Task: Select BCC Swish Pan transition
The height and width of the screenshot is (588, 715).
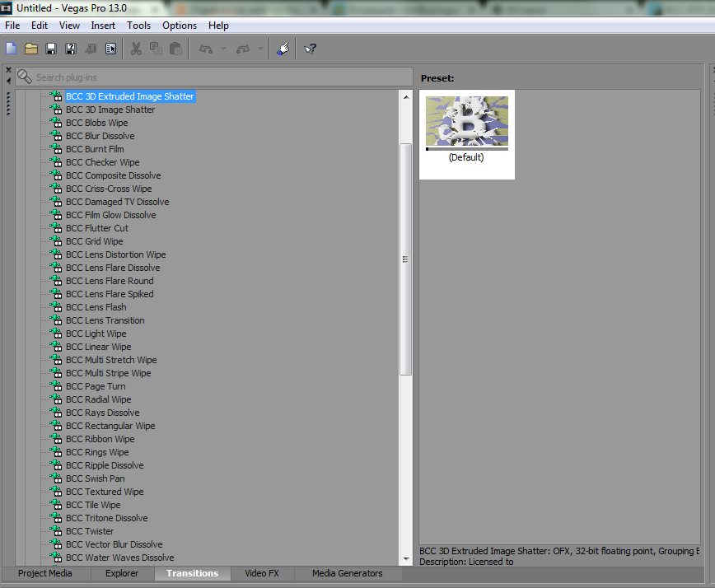Action: (x=96, y=478)
